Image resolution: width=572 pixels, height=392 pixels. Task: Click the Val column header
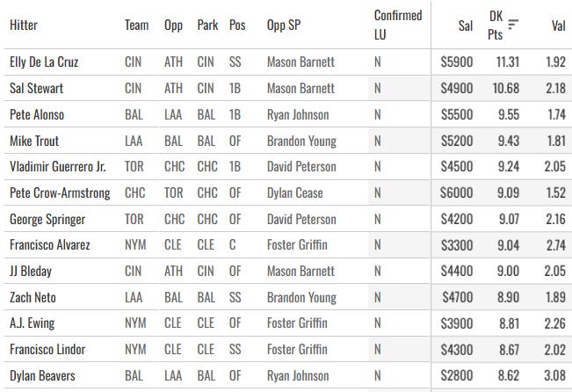pos(558,25)
